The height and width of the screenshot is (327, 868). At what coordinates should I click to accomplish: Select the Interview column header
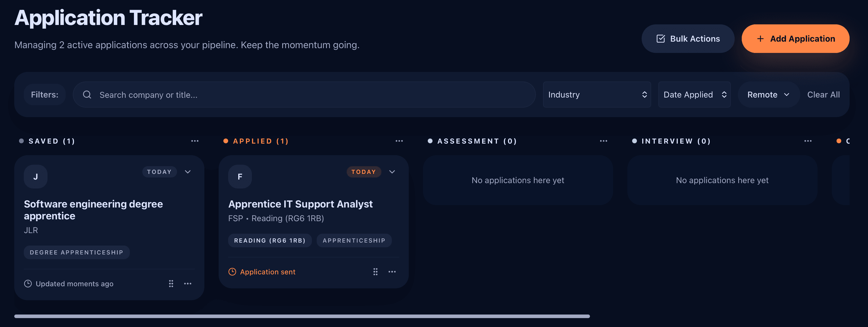(676, 141)
